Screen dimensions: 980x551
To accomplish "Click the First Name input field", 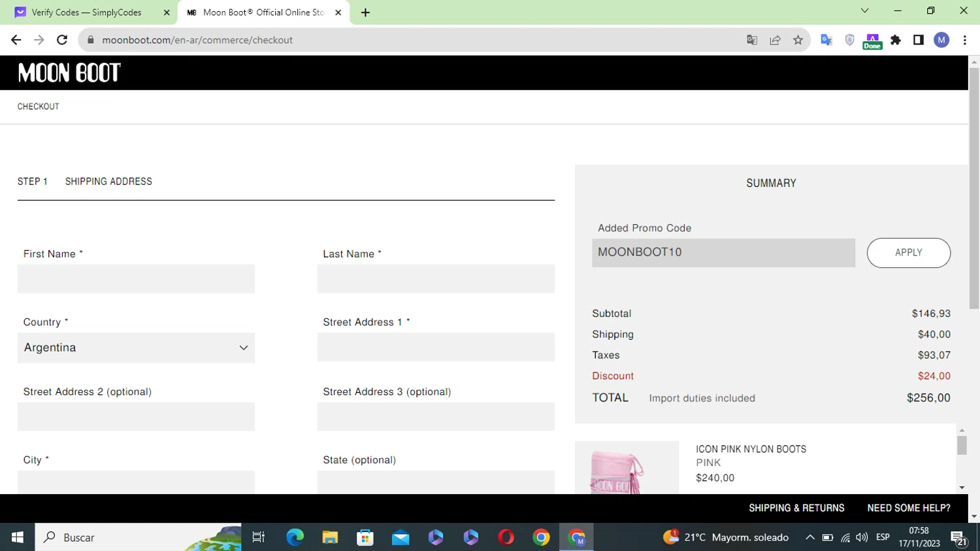I will pyautogui.click(x=136, y=279).
